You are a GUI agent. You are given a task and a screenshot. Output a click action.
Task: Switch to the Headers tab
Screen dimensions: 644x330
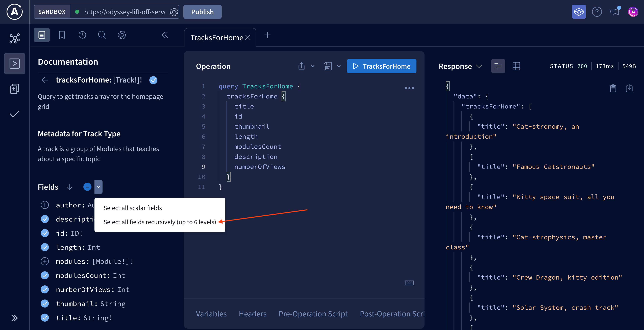click(x=252, y=314)
